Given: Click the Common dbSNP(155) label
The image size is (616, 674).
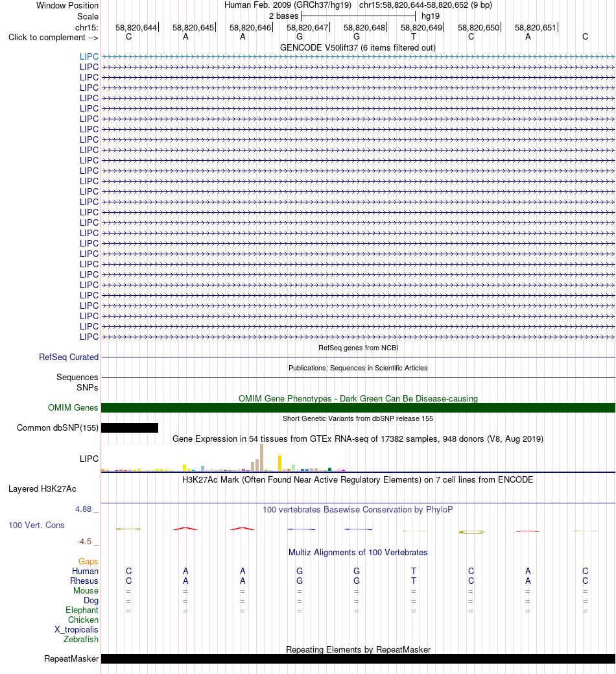Looking at the screenshot, I should (x=58, y=427).
